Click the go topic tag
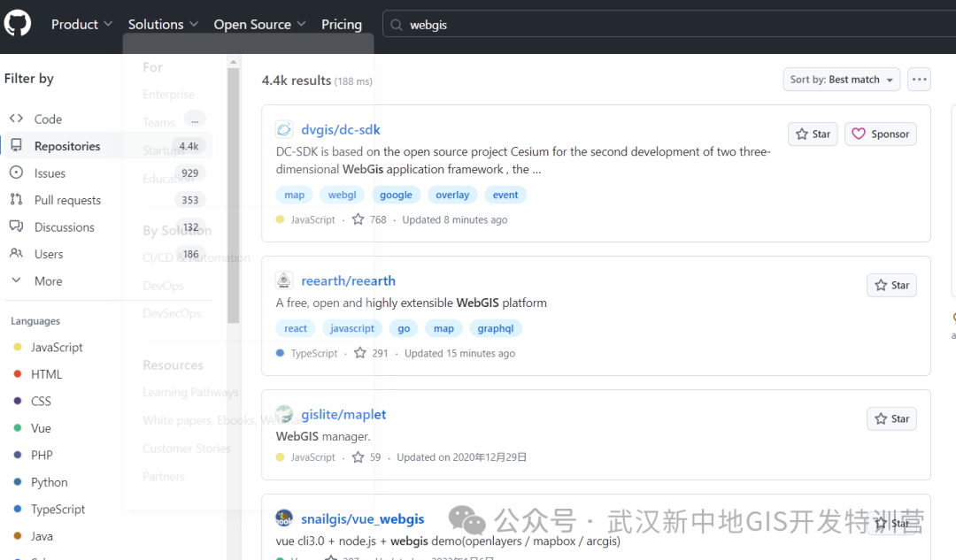The image size is (956, 560). (404, 328)
